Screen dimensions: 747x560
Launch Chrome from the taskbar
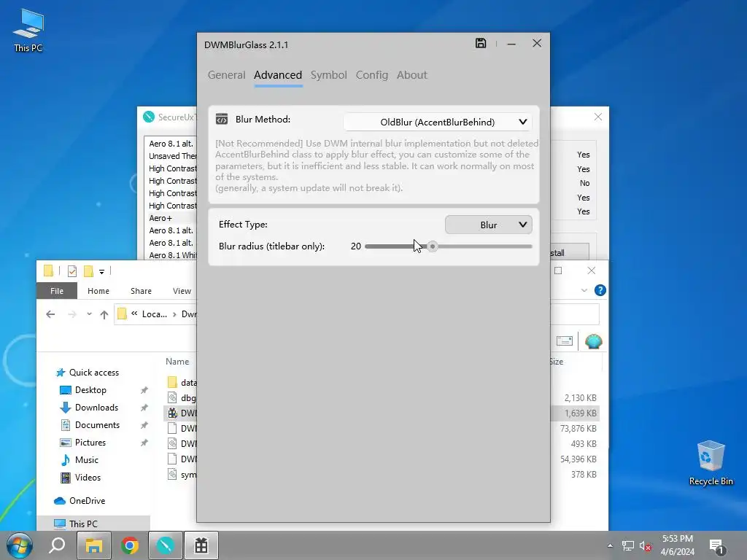coord(130,545)
